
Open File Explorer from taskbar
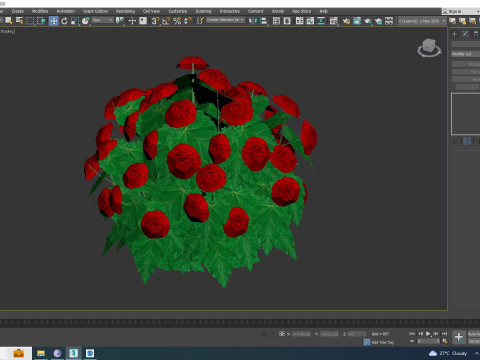(41, 353)
